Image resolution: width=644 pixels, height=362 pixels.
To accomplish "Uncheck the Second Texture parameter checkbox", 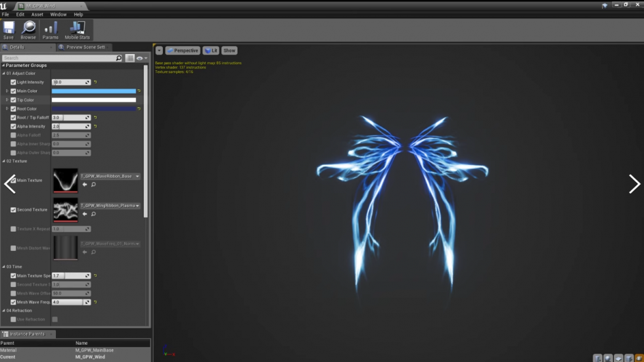I will click(x=13, y=210).
